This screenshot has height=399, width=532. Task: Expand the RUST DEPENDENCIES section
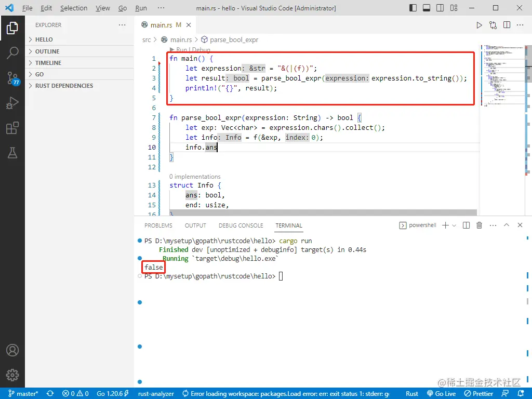pyautogui.click(x=79, y=86)
